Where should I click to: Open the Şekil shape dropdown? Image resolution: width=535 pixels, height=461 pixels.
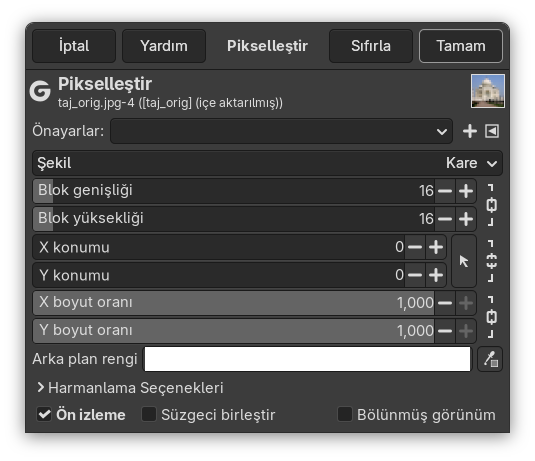(x=268, y=163)
